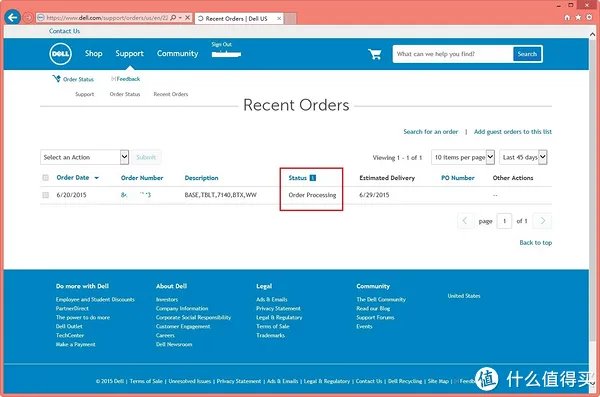The width and height of the screenshot is (600, 397).
Task: Open Employee and Student Discounts link
Action: pos(95,299)
